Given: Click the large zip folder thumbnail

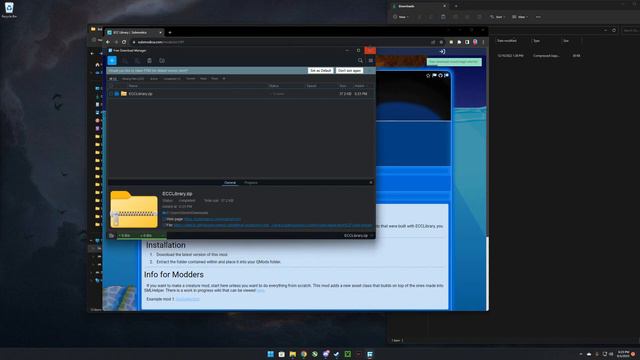Looking at the screenshot, I should [134, 209].
